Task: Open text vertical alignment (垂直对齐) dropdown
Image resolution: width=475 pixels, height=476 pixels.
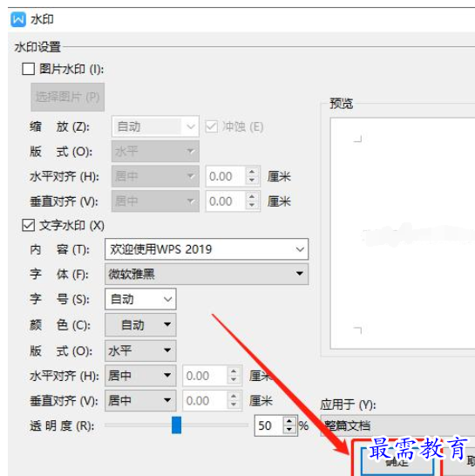Action: tap(140, 400)
